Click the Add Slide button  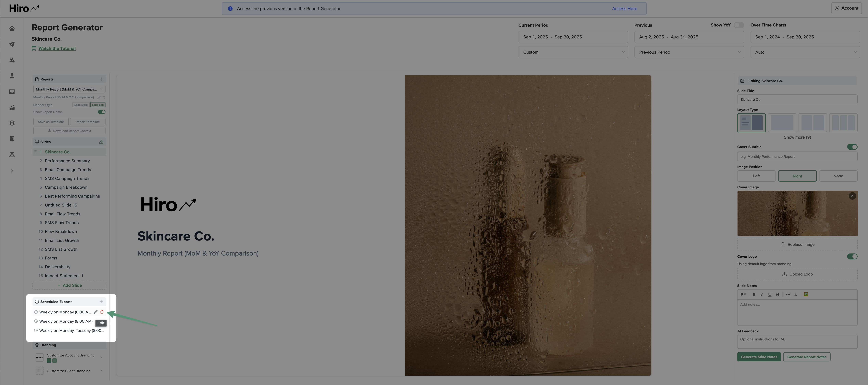(x=69, y=285)
